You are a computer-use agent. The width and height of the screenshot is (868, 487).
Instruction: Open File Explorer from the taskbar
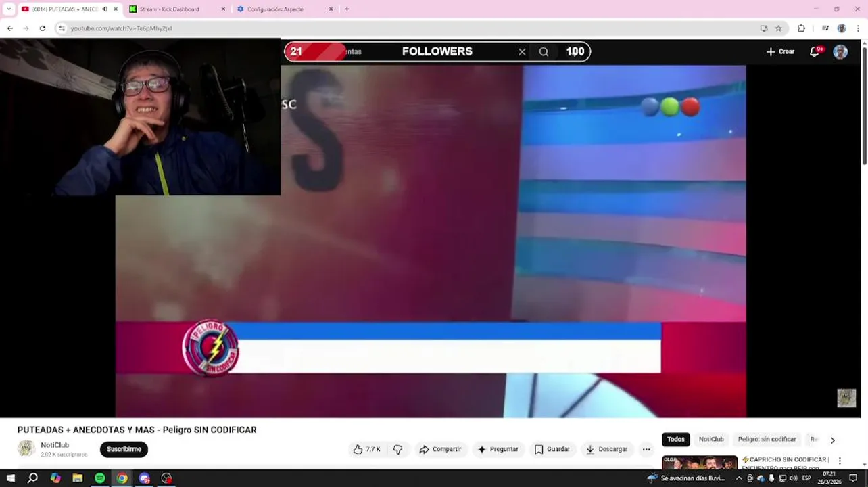pyautogui.click(x=78, y=478)
